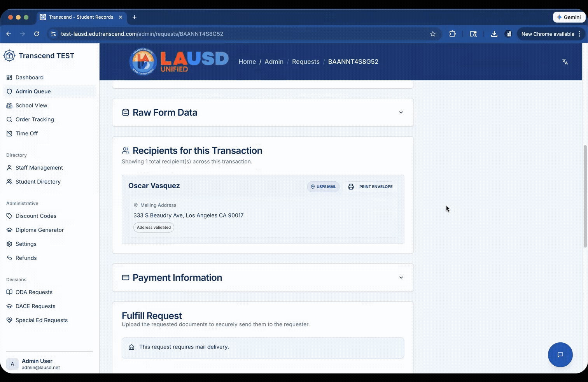Open Chrome extensions puzzle icon

click(452, 34)
